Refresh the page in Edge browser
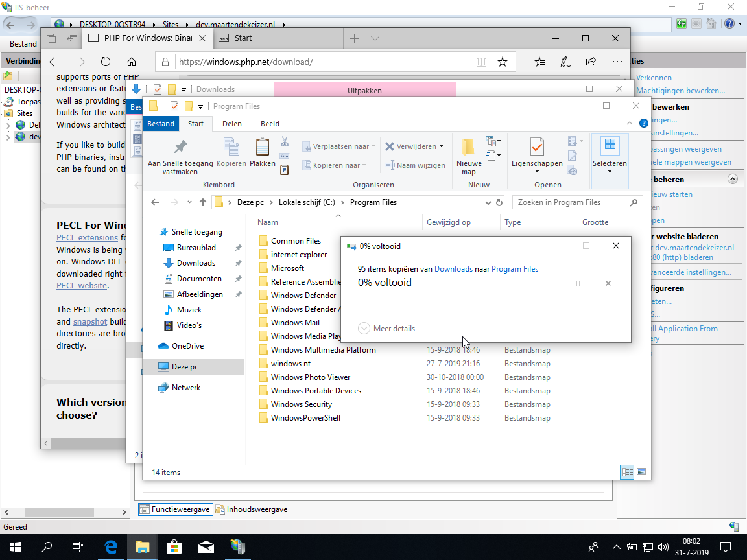The width and height of the screenshot is (747, 560). [105, 62]
